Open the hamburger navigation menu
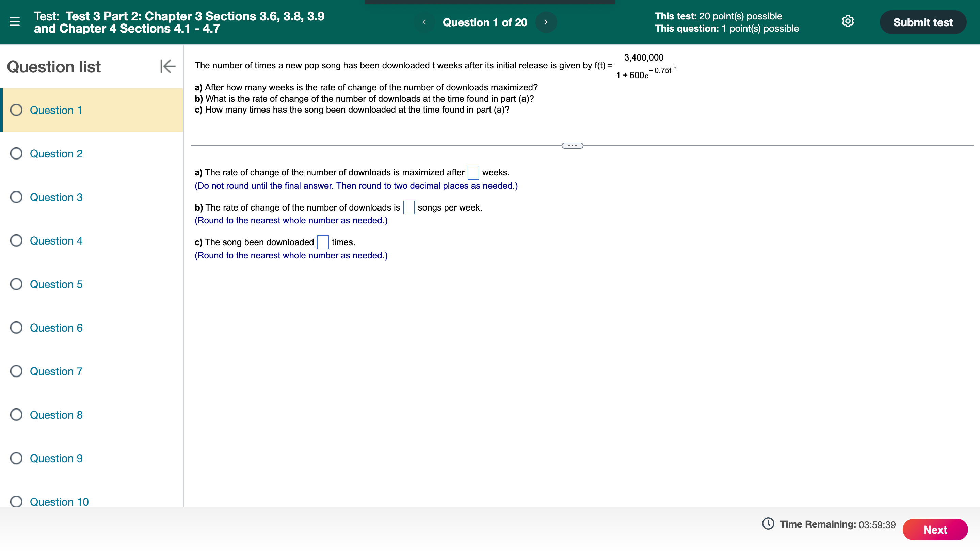Image resolution: width=980 pixels, height=552 pixels. (x=14, y=22)
